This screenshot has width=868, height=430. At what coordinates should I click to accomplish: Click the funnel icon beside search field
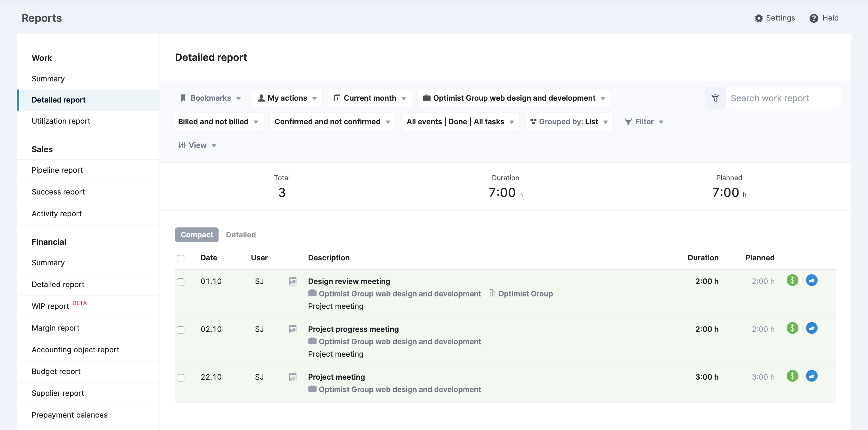pos(715,98)
